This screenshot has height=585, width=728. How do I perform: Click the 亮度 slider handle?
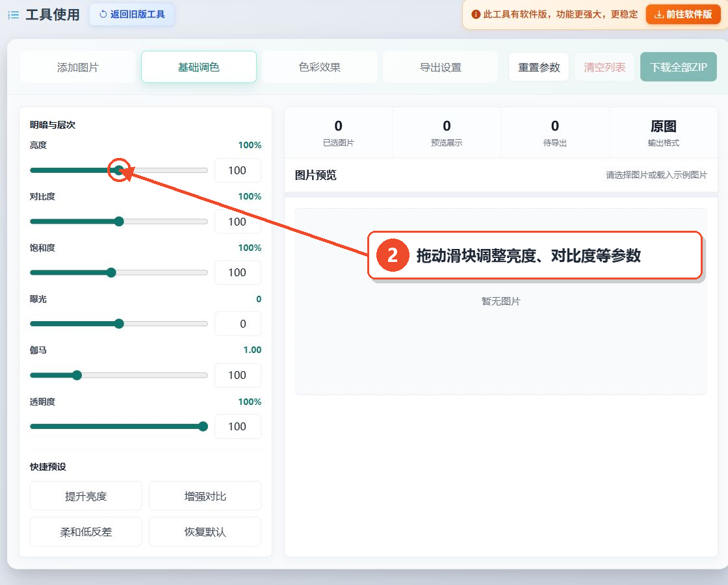(x=120, y=170)
